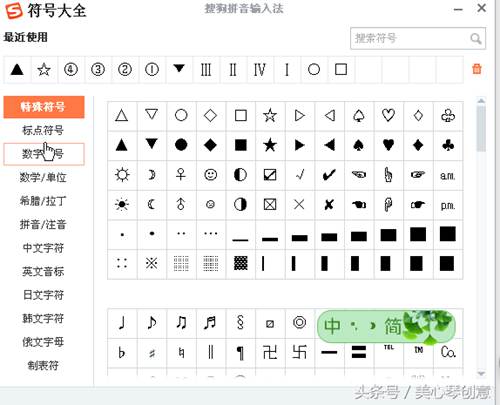The width and height of the screenshot is (500, 405).
Task: Insert the p.m. symbol
Action: [447, 205]
